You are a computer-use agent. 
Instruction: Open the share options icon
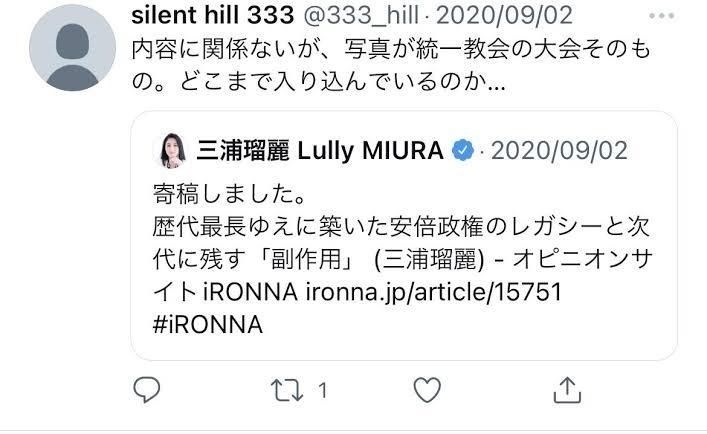click(566, 388)
